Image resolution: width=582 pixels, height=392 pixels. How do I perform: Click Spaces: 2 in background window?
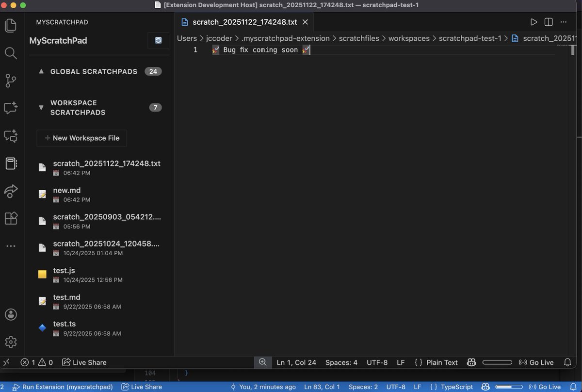coord(363,387)
